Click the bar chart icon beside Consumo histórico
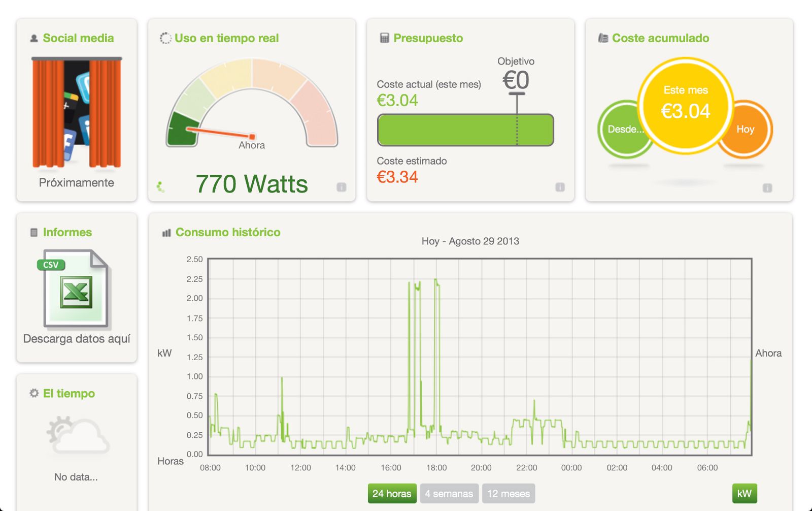The image size is (812, 511). [x=166, y=233]
